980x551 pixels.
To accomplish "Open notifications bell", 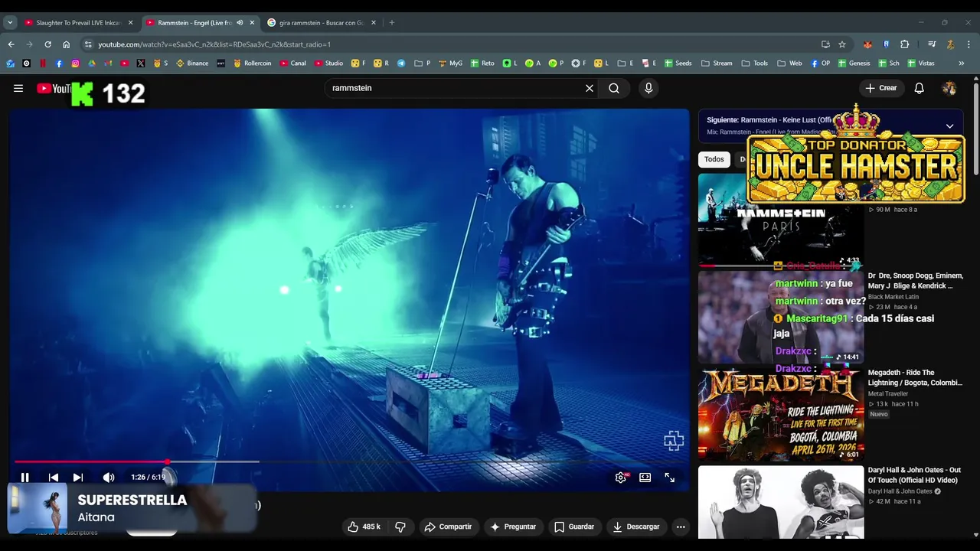I will pyautogui.click(x=920, y=88).
